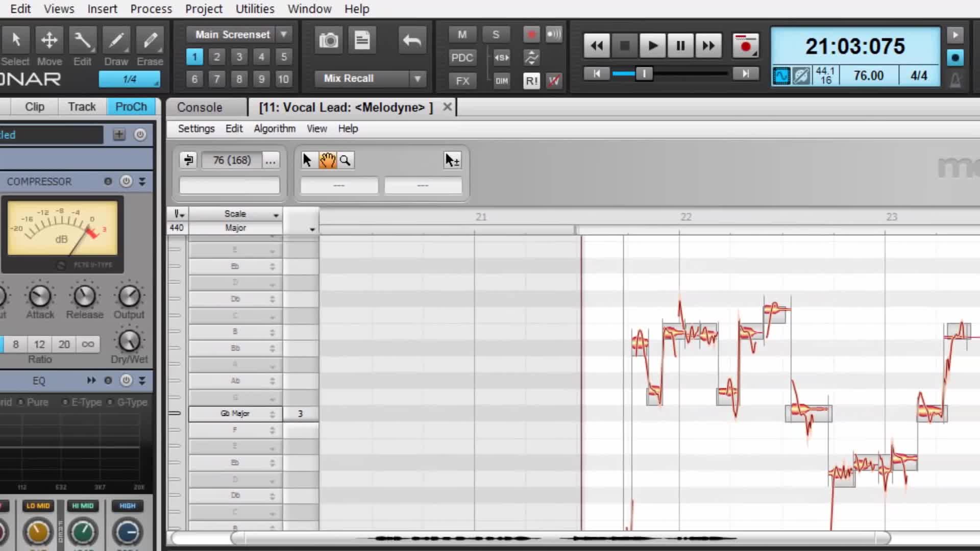Select compression ratio 12 button

[39, 344]
